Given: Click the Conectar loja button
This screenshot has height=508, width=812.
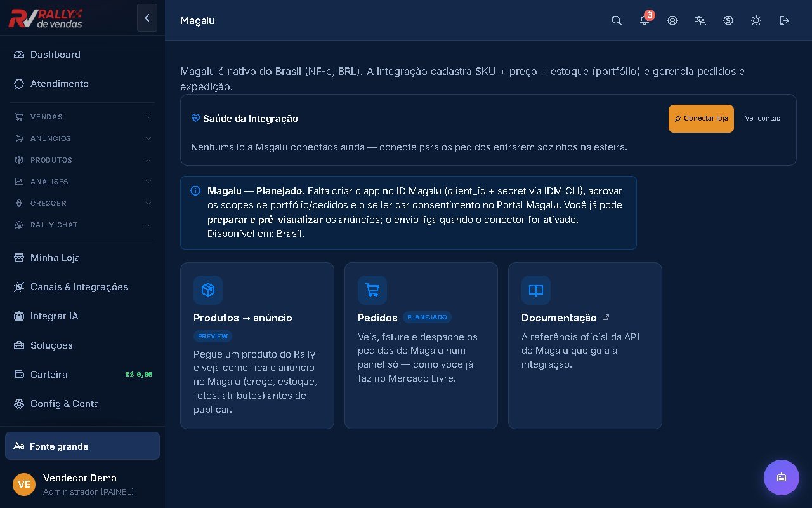Looking at the screenshot, I should [x=701, y=119].
